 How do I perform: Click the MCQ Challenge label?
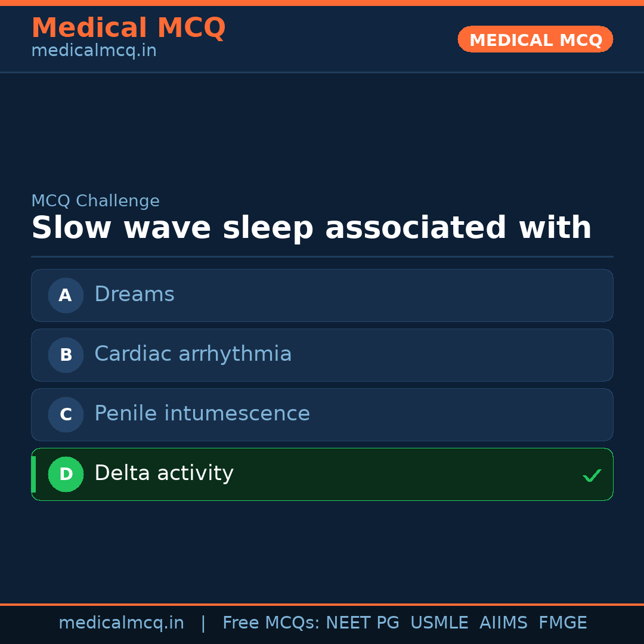[x=95, y=202]
